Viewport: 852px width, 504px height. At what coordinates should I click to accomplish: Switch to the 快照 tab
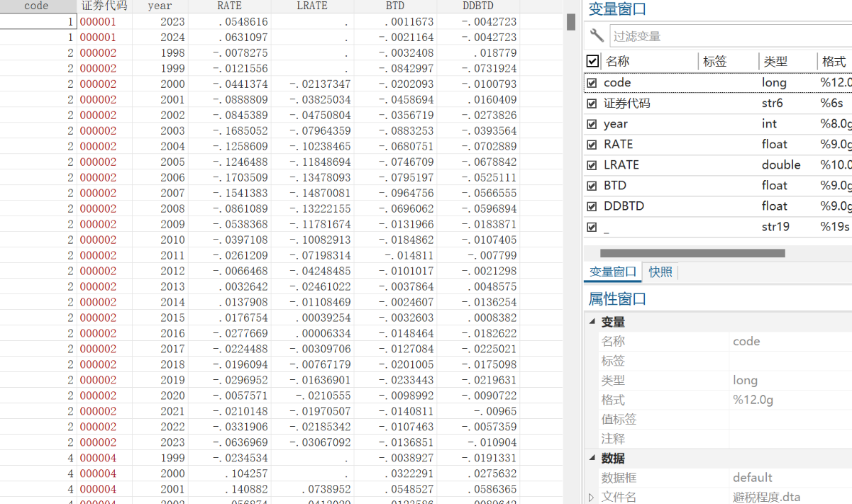pyautogui.click(x=660, y=271)
